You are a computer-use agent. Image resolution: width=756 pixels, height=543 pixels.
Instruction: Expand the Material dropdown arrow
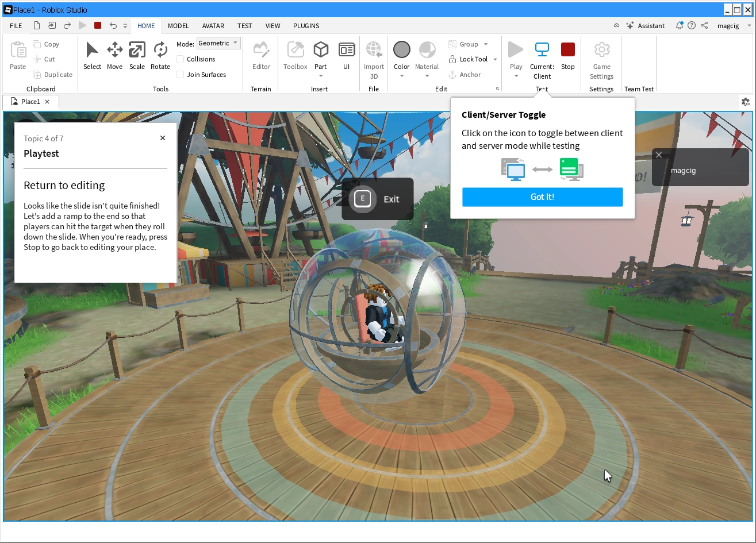[x=427, y=76]
